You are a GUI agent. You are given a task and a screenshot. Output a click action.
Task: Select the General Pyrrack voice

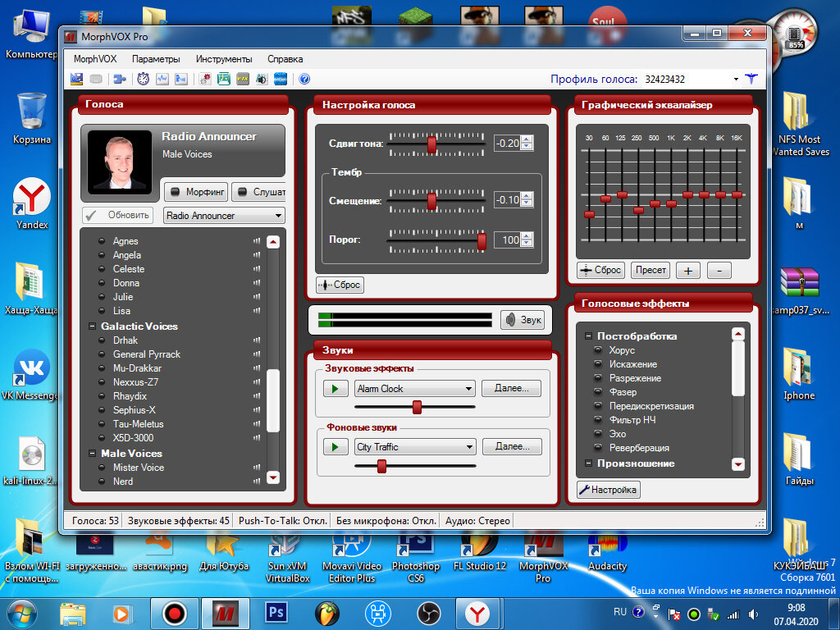[146, 354]
